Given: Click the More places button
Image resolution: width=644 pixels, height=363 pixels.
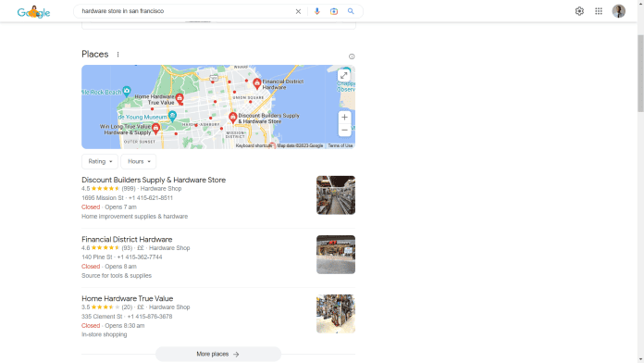Looking at the screenshot, I should 218,354.
